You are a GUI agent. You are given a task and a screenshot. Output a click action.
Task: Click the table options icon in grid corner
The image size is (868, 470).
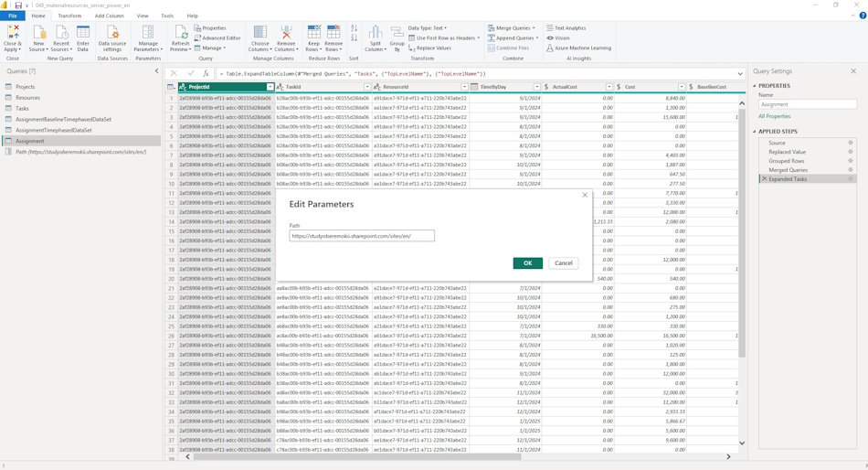171,87
